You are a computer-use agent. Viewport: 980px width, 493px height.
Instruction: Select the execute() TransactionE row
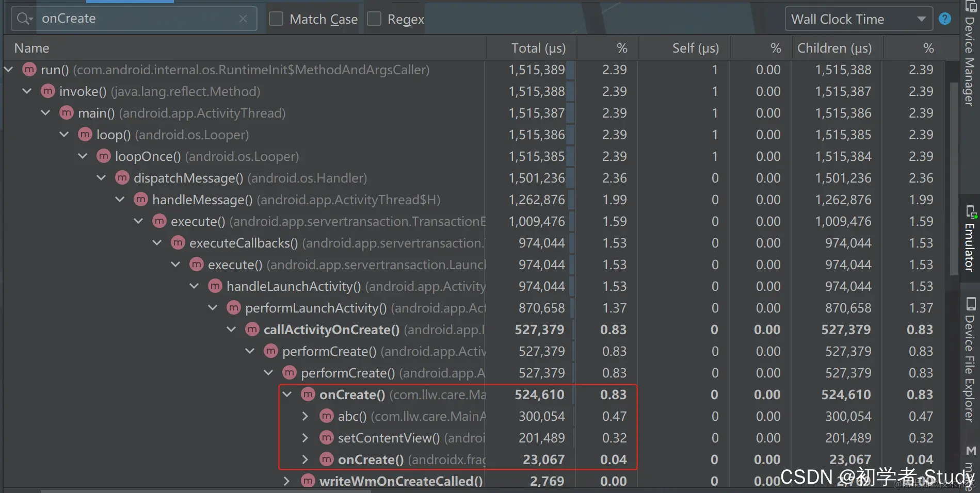pyautogui.click(x=475, y=221)
